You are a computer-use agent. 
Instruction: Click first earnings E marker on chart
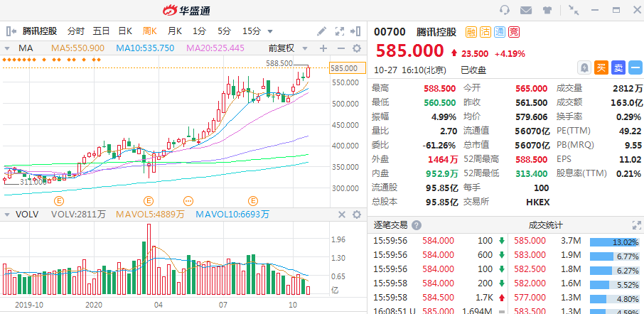coord(60,201)
